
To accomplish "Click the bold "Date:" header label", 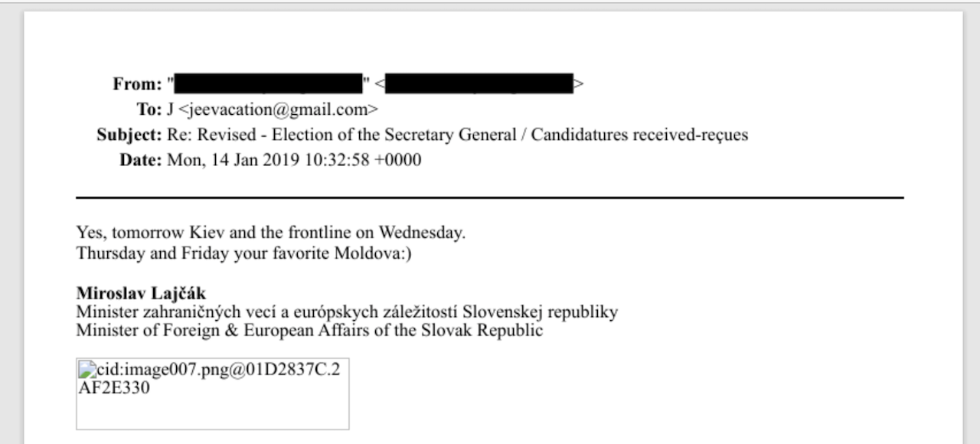I will 140,161.
